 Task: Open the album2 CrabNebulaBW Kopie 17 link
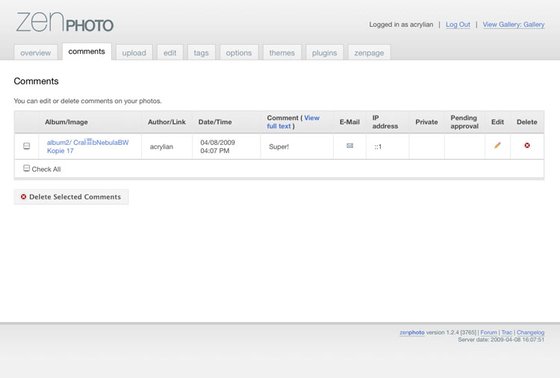click(x=88, y=146)
